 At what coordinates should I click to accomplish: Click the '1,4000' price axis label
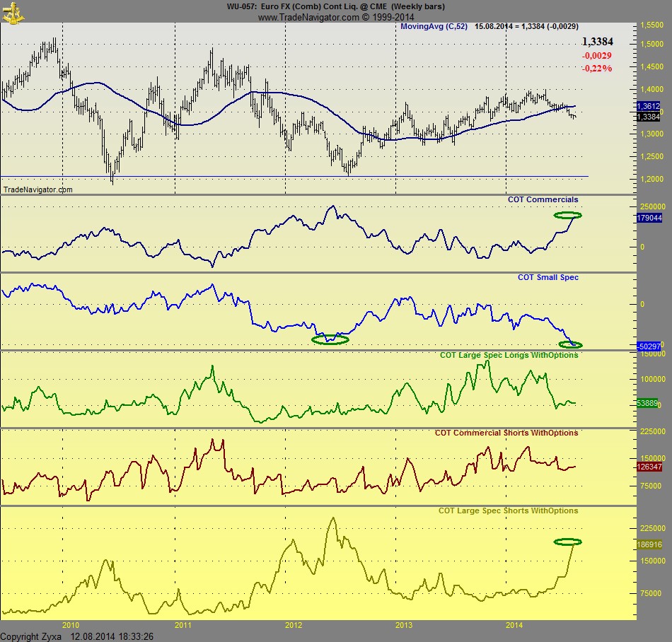coord(652,90)
